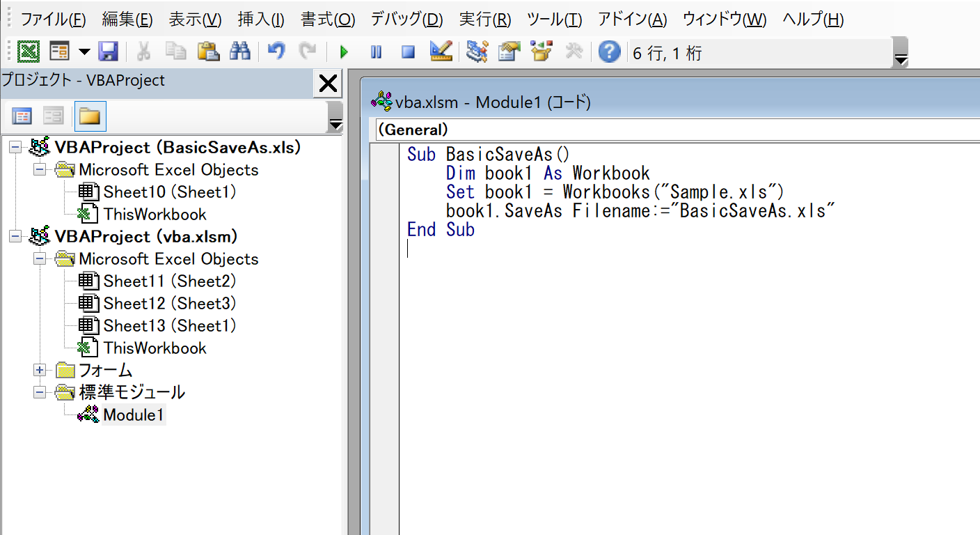Click the 6 行, 1 桁 position indicator
The height and width of the screenshot is (535, 980).
pos(667,53)
